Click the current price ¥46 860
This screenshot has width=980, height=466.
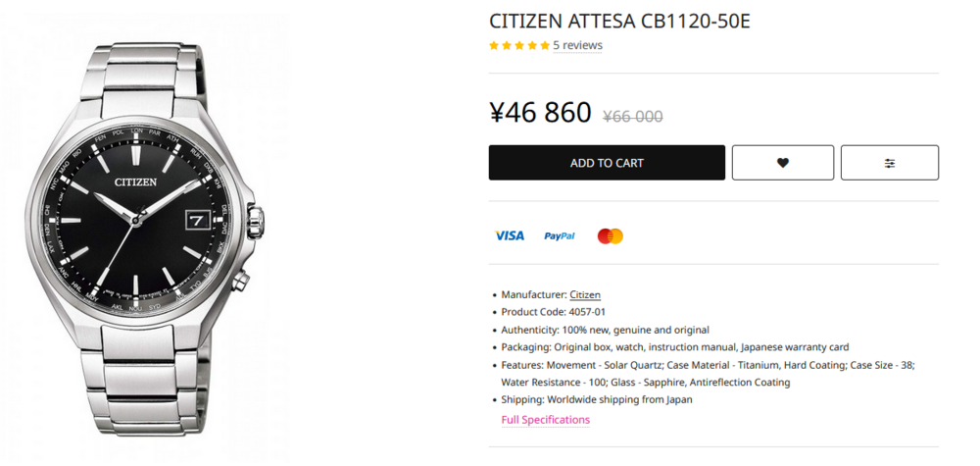540,113
